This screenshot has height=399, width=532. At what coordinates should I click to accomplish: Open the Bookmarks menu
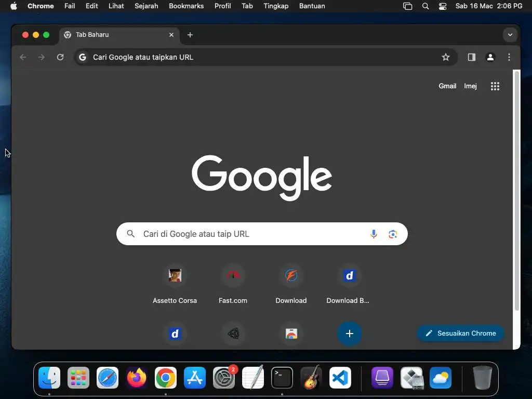pos(187,6)
